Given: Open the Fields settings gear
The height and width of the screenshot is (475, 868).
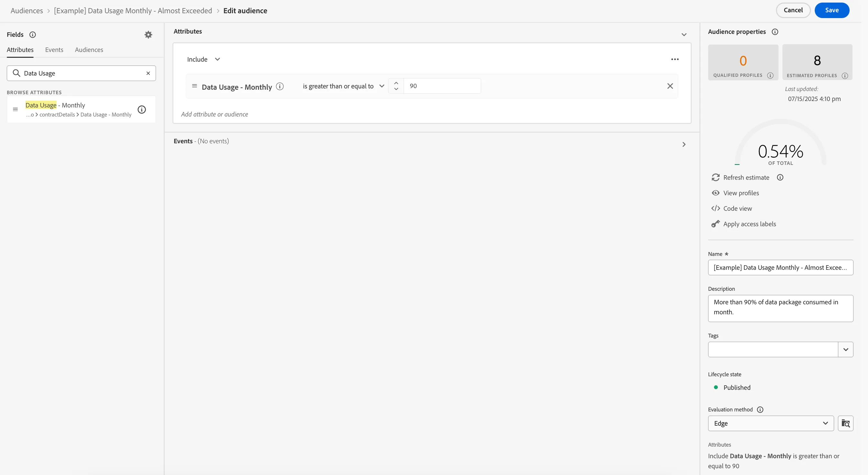Looking at the screenshot, I should coord(148,35).
